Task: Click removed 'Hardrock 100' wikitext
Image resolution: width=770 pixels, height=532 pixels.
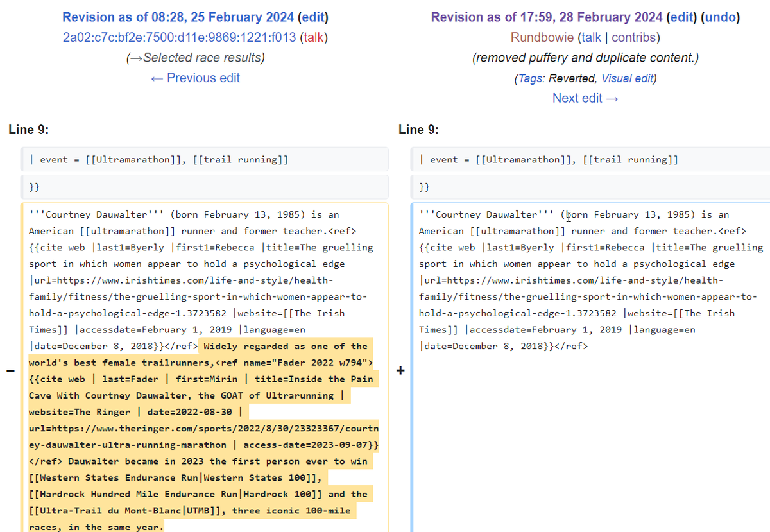Action: pyautogui.click(x=176, y=494)
